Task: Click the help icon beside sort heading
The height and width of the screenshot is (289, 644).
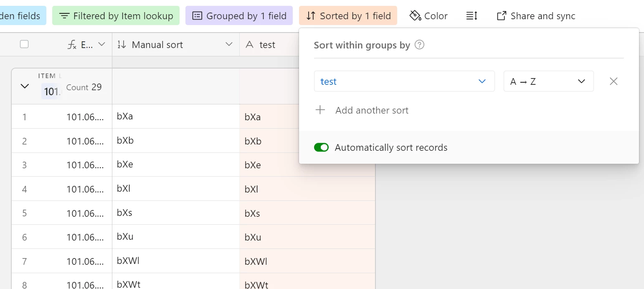Action: tap(419, 45)
